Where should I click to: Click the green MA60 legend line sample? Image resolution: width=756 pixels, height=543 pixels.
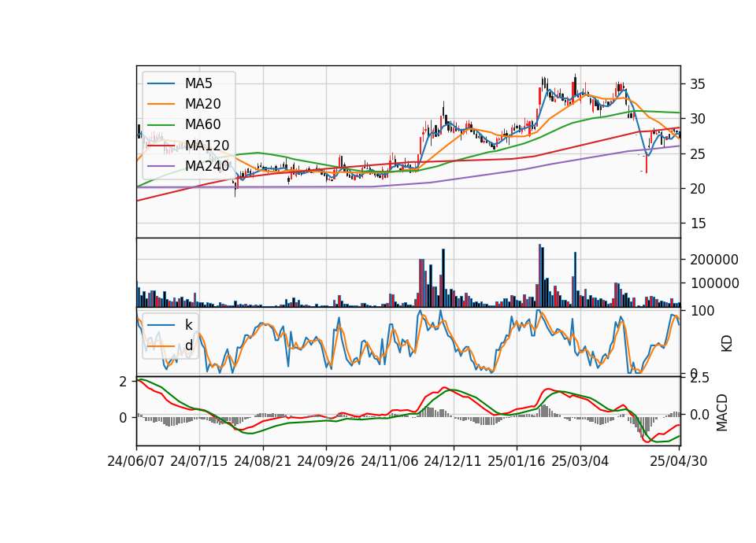pyautogui.click(x=161, y=125)
